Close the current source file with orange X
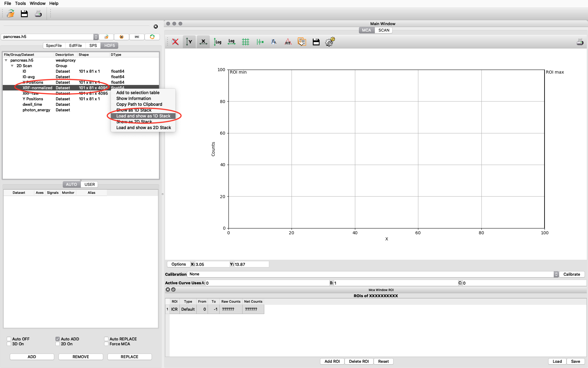This screenshot has width=588, height=368. click(x=122, y=37)
